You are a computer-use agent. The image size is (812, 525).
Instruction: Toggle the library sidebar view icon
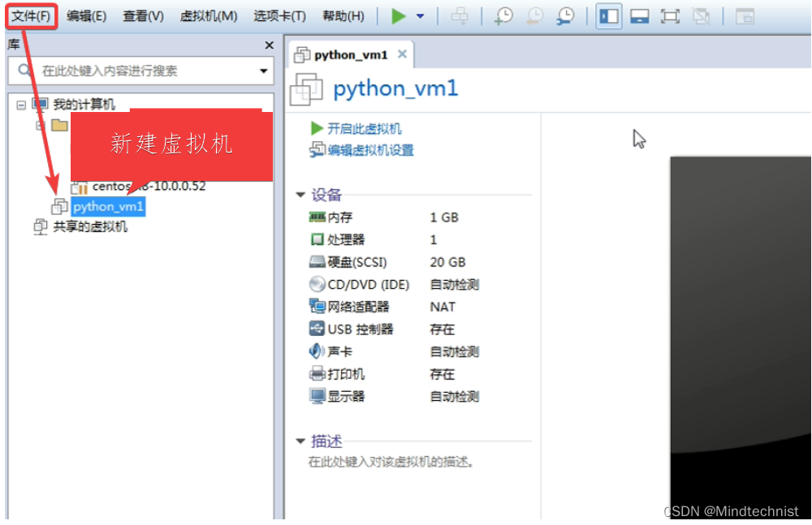(608, 16)
